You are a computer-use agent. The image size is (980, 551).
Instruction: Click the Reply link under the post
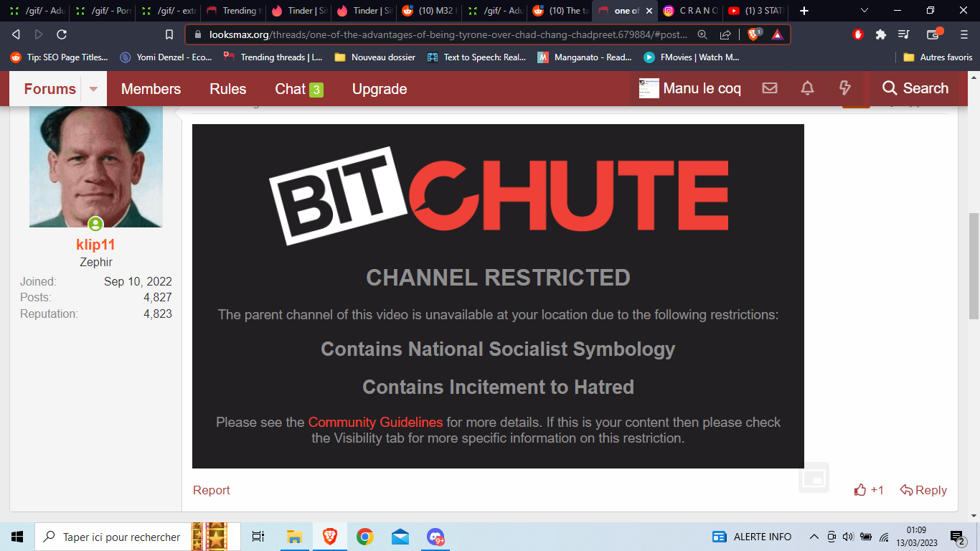(x=923, y=490)
